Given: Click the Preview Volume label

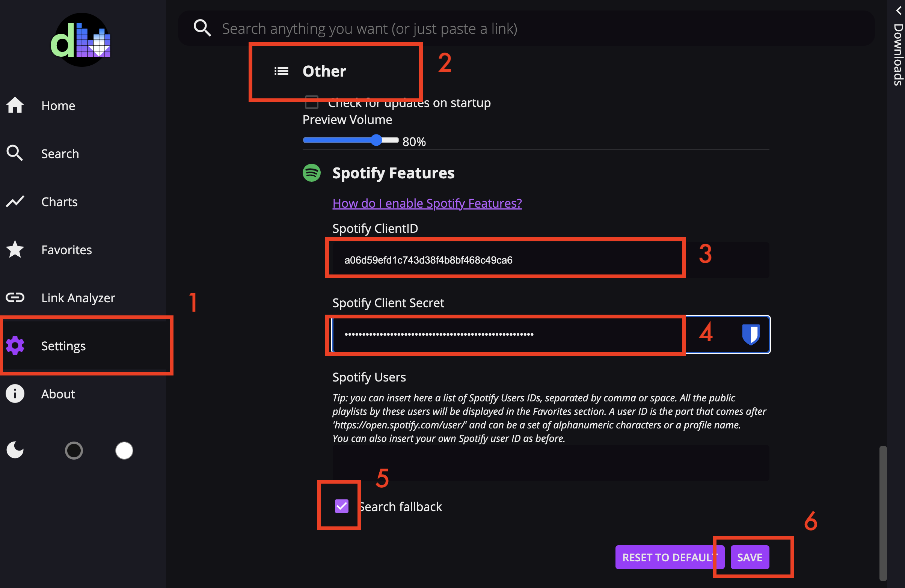Looking at the screenshot, I should 347,120.
